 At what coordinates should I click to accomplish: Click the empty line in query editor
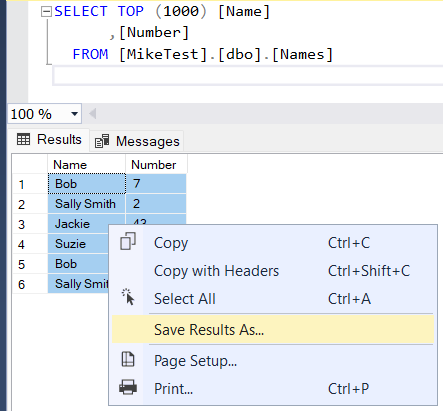(248, 76)
